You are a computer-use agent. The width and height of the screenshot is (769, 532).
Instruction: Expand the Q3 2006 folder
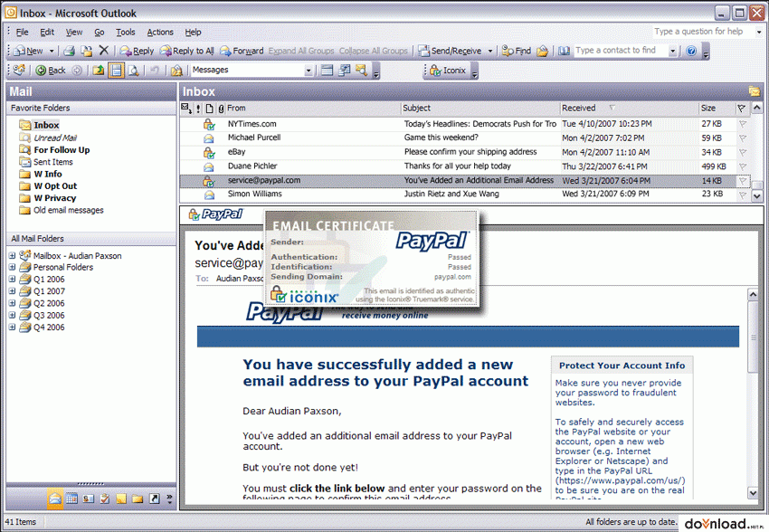[13, 315]
